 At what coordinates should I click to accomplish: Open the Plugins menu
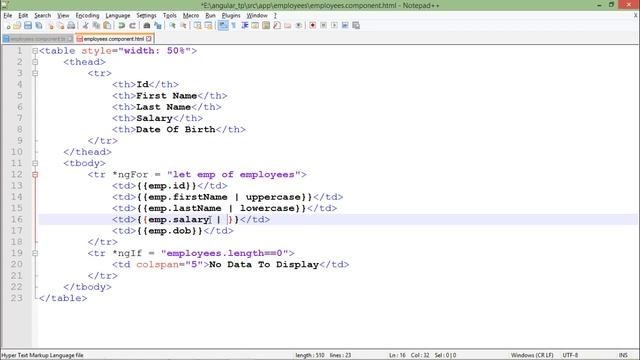[x=231, y=16]
